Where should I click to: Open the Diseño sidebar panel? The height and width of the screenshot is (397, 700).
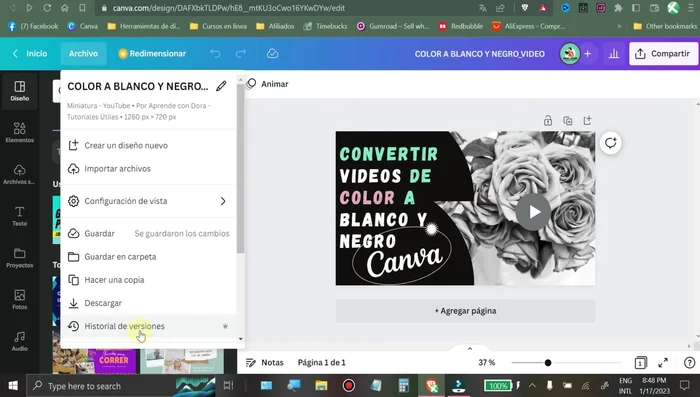coord(20,91)
